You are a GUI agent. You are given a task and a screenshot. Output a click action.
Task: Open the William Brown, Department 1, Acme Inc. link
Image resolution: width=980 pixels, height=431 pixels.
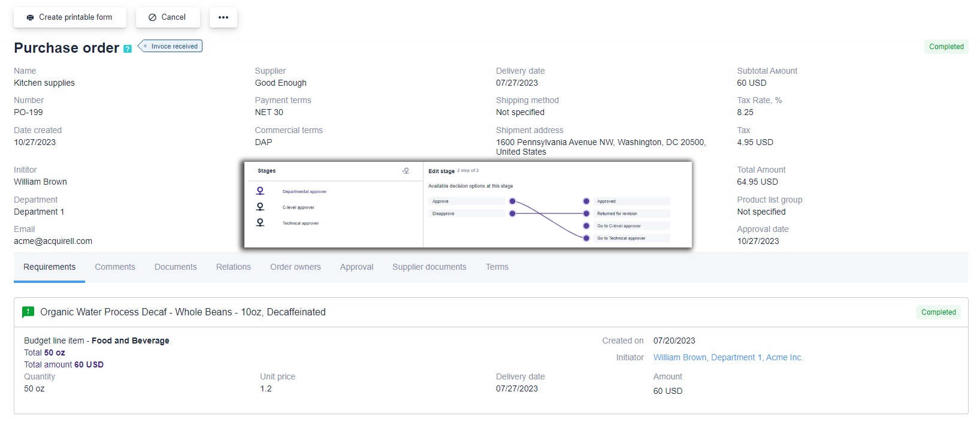728,358
